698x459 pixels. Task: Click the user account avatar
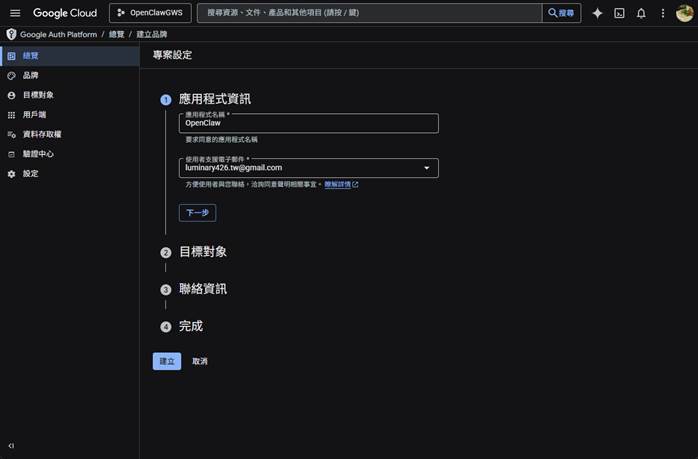684,13
